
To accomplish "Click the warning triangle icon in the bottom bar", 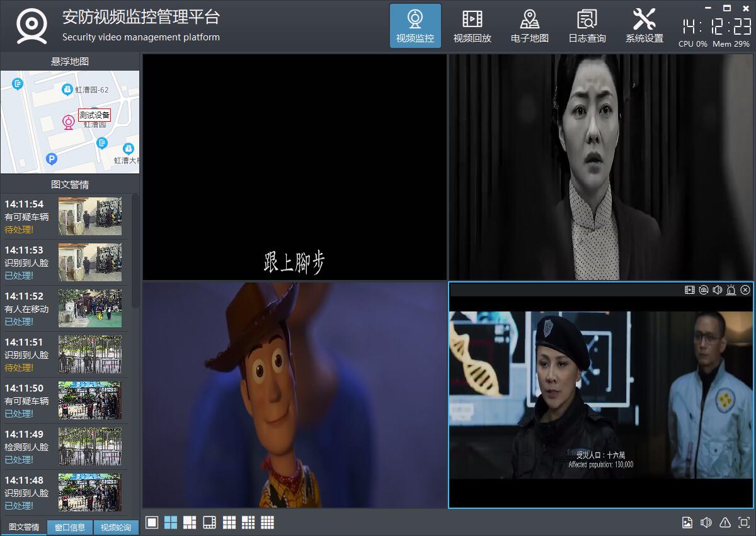I will (x=725, y=523).
